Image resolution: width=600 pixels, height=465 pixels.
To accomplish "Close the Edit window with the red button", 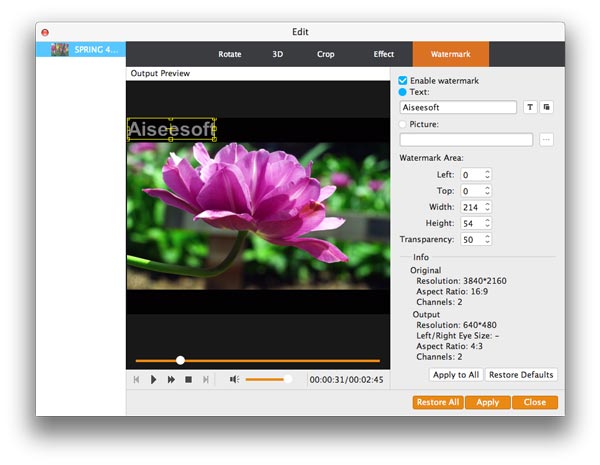I will (x=45, y=33).
